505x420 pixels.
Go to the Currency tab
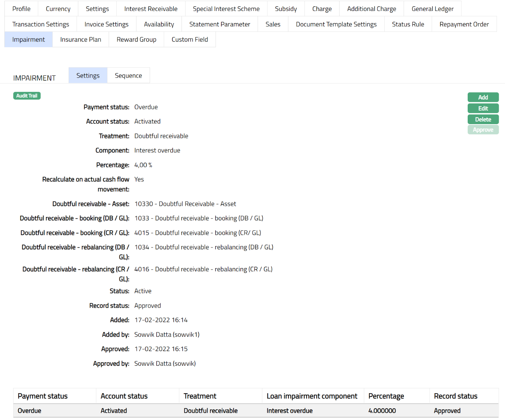58,9
